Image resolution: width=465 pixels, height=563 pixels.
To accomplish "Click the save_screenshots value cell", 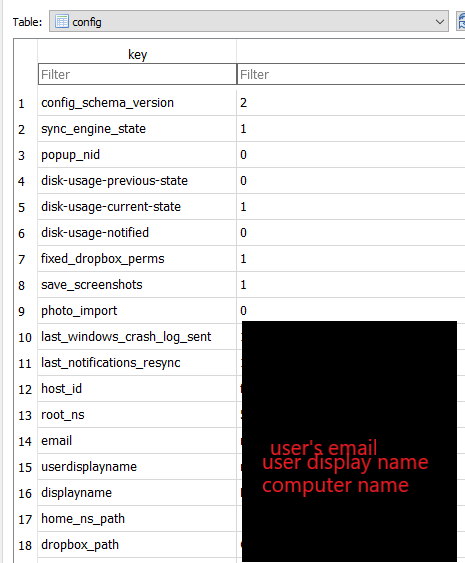I will click(351, 285).
